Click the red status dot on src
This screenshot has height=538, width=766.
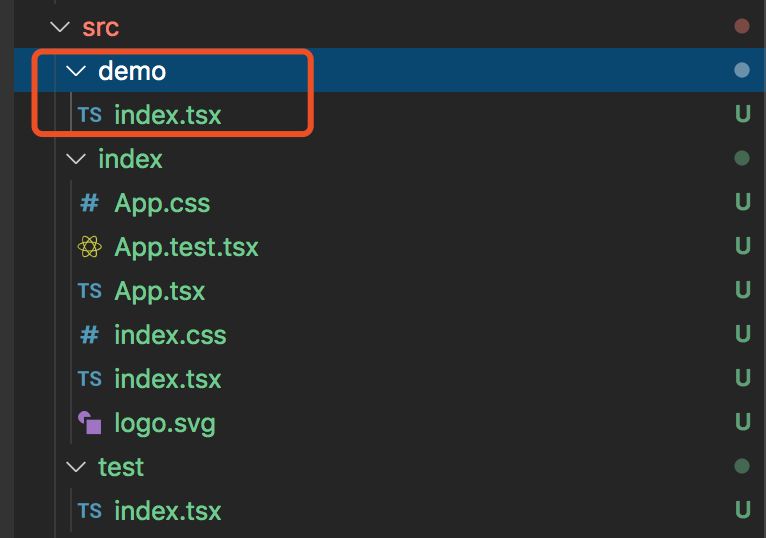[741, 26]
